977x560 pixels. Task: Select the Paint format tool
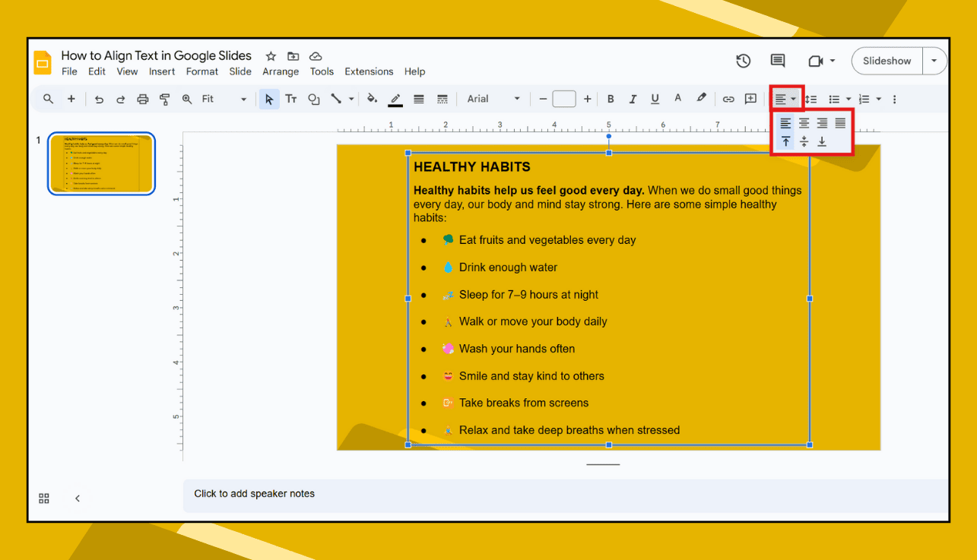(165, 99)
